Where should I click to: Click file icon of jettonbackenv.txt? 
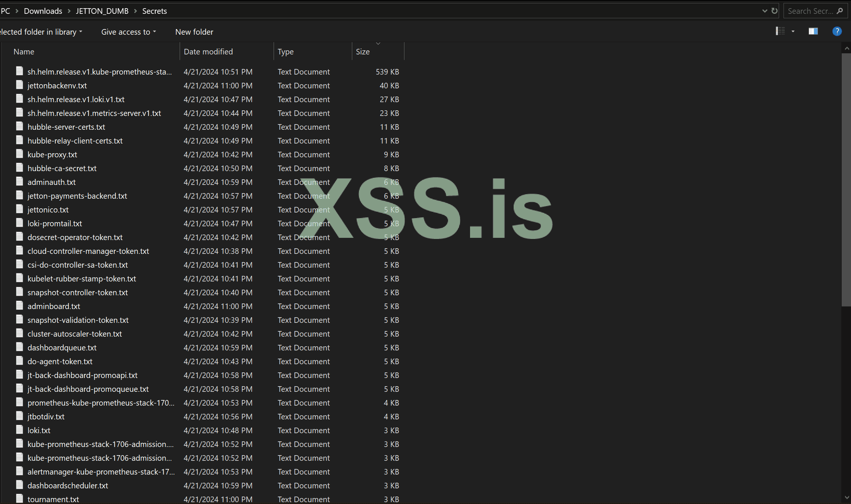pyautogui.click(x=20, y=85)
